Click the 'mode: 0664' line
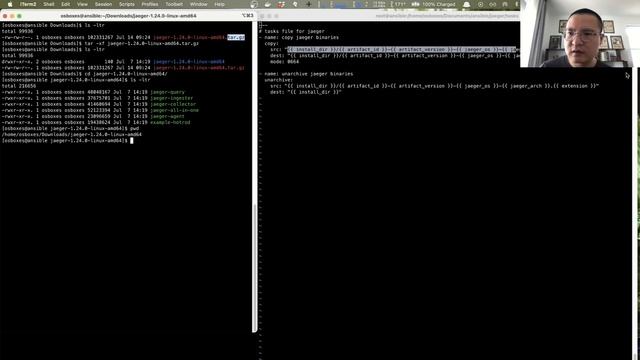Image resolution: width=640 pixels, height=360 pixels. pyautogui.click(x=284, y=62)
